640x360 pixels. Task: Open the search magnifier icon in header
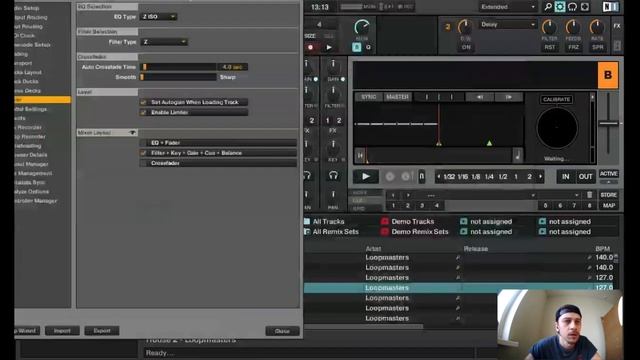[x=548, y=7]
